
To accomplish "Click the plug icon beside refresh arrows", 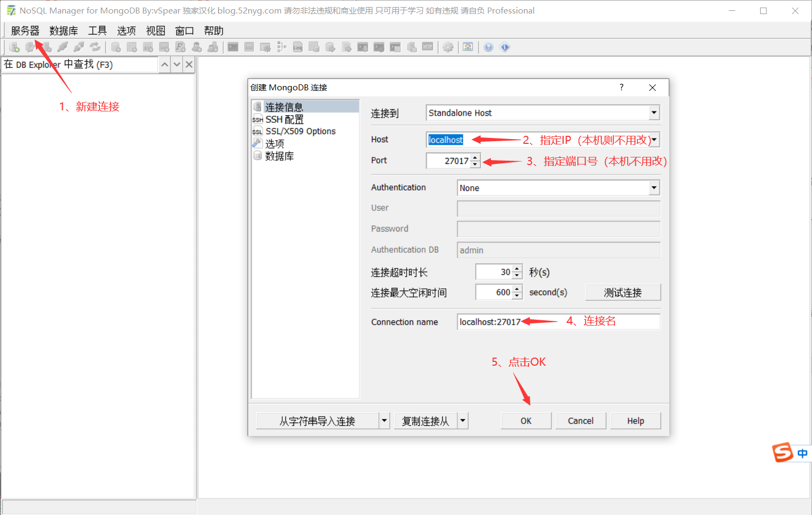I will (79, 47).
